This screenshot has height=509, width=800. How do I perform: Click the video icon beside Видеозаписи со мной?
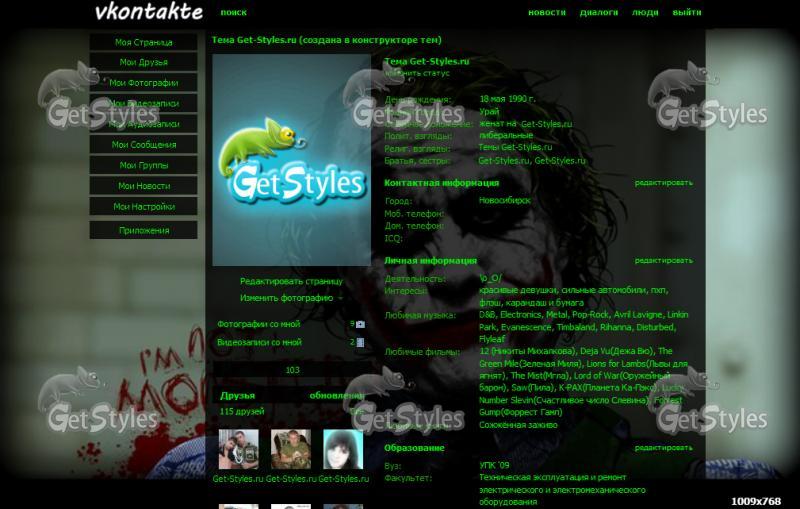click(360, 342)
